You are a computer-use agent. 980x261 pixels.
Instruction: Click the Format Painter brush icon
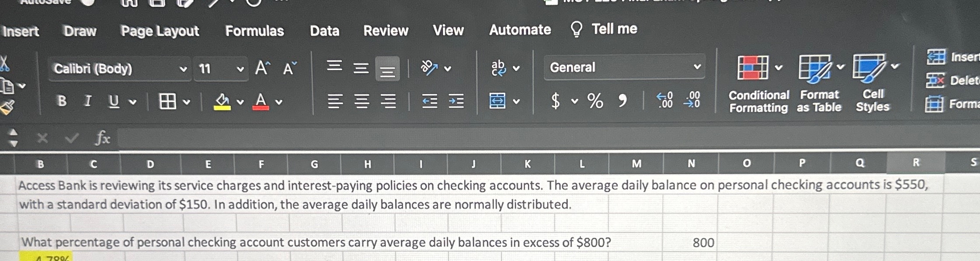point(8,107)
